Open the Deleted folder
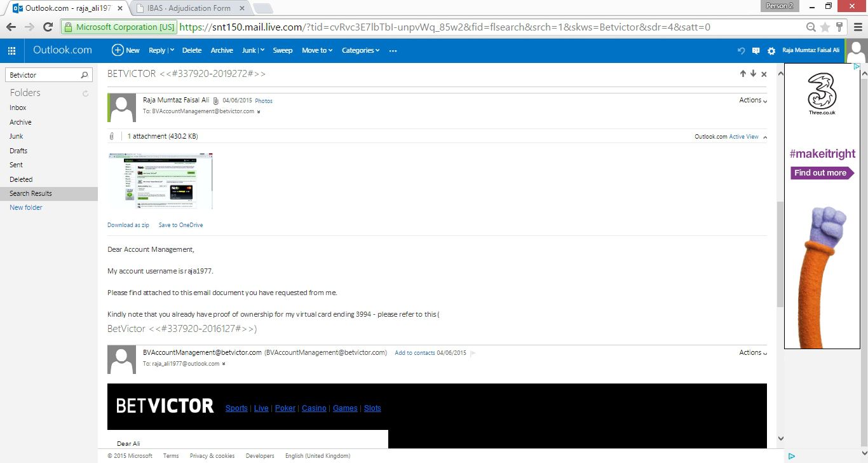868x463 pixels. tap(21, 179)
